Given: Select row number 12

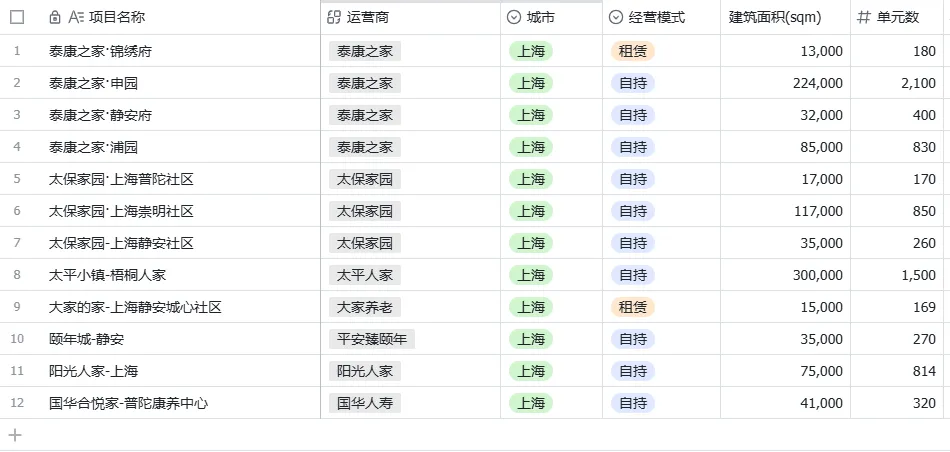Looking at the screenshot, I should point(17,403).
